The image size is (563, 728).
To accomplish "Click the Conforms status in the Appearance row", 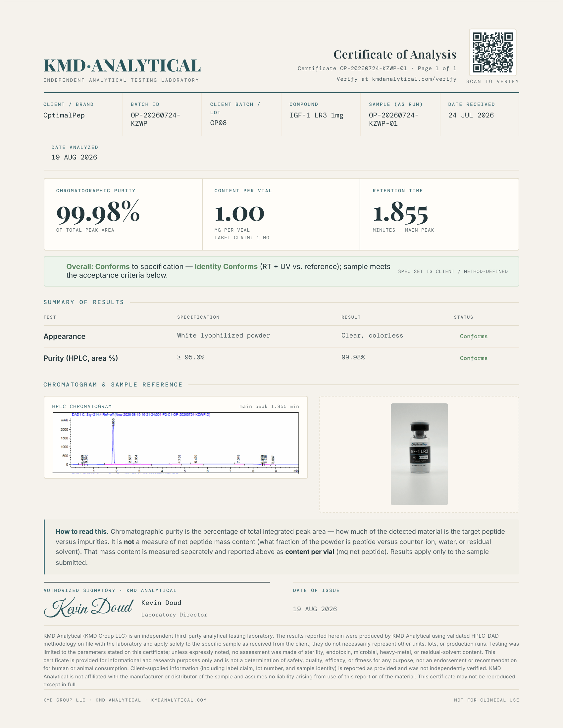I will (474, 336).
